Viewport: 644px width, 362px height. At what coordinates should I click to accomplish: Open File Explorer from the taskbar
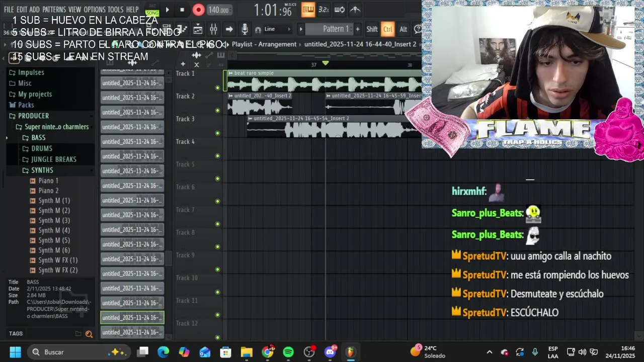coord(247,352)
